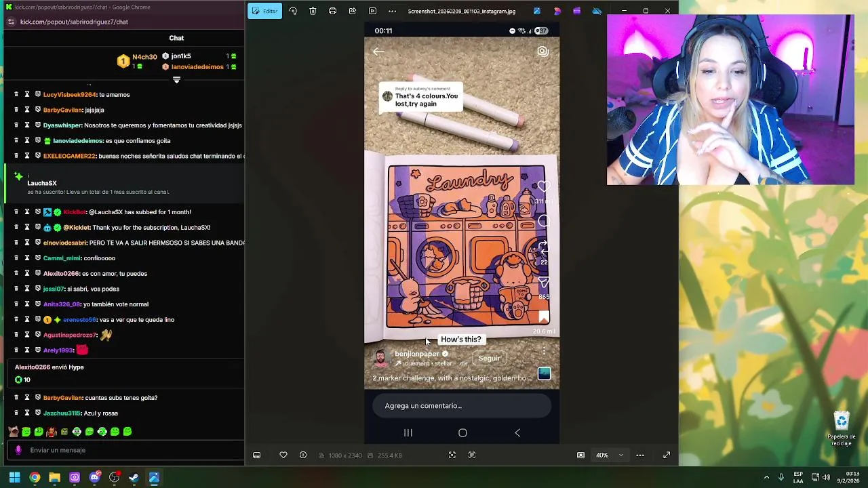Viewport: 868px width, 488px height.
Task: Click the Chrome address bar URL
Action: (74, 22)
